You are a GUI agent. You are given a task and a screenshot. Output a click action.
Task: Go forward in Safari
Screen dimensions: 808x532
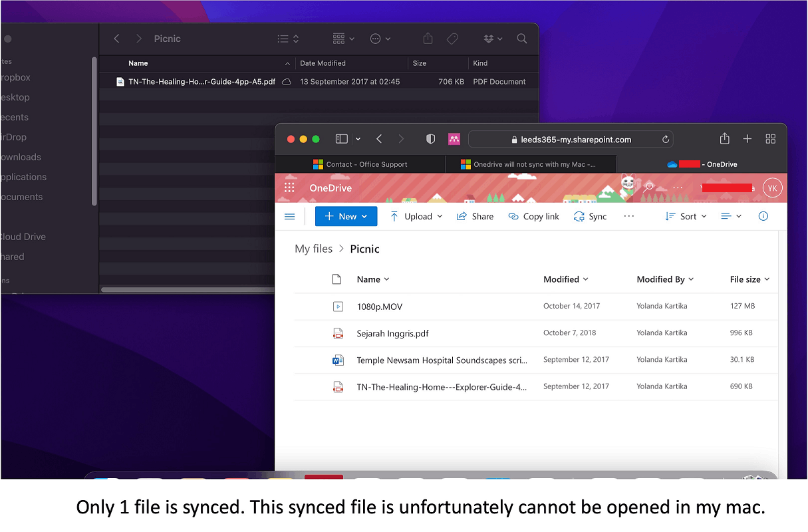coord(401,139)
